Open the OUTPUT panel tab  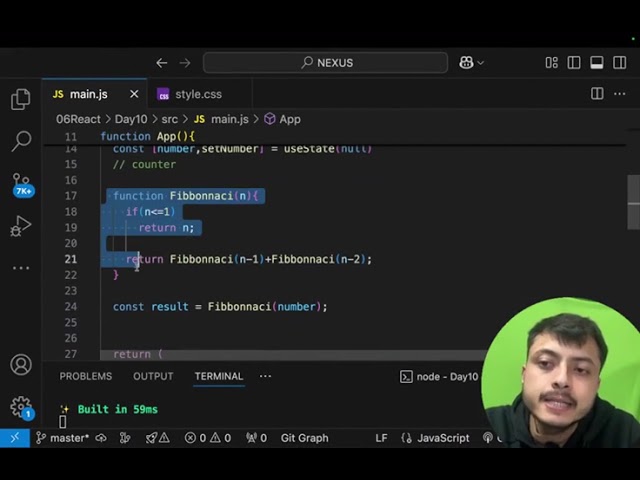[x=153, y=376]
